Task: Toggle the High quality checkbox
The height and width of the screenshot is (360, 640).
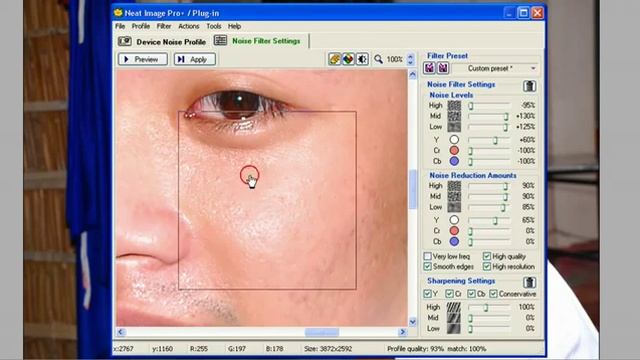Action: 487,256
